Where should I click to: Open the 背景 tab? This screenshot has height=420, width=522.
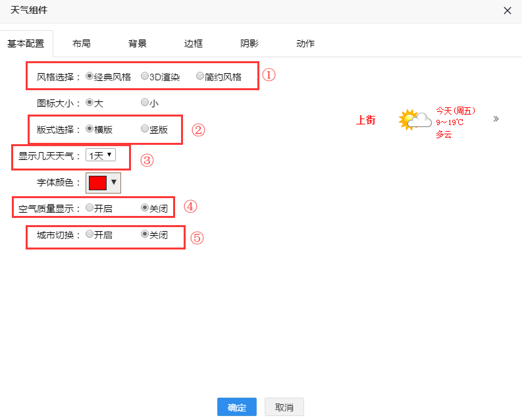138,43
